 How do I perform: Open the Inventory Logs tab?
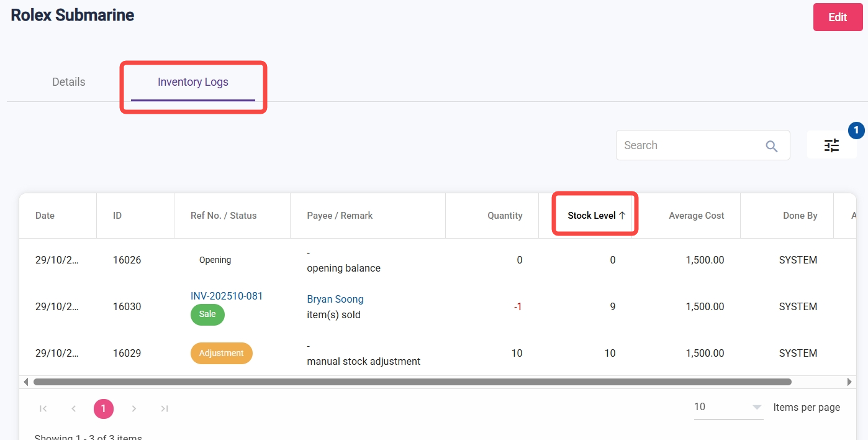[193, 82]
